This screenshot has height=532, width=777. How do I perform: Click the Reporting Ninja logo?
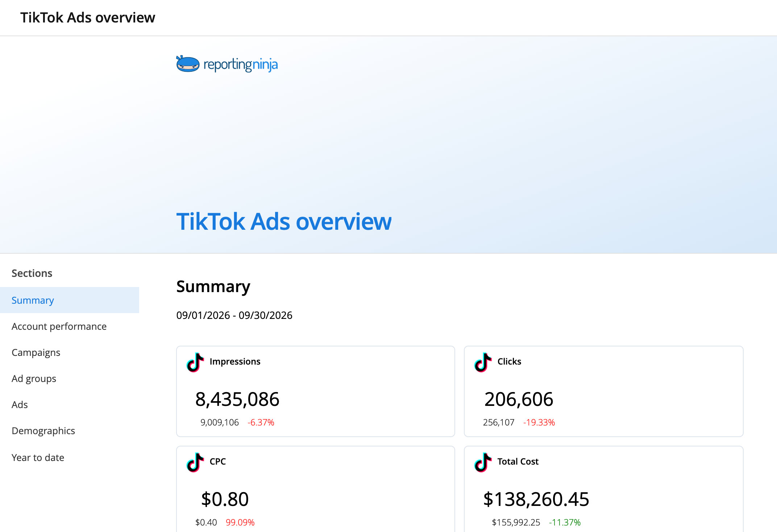(227, 64)
